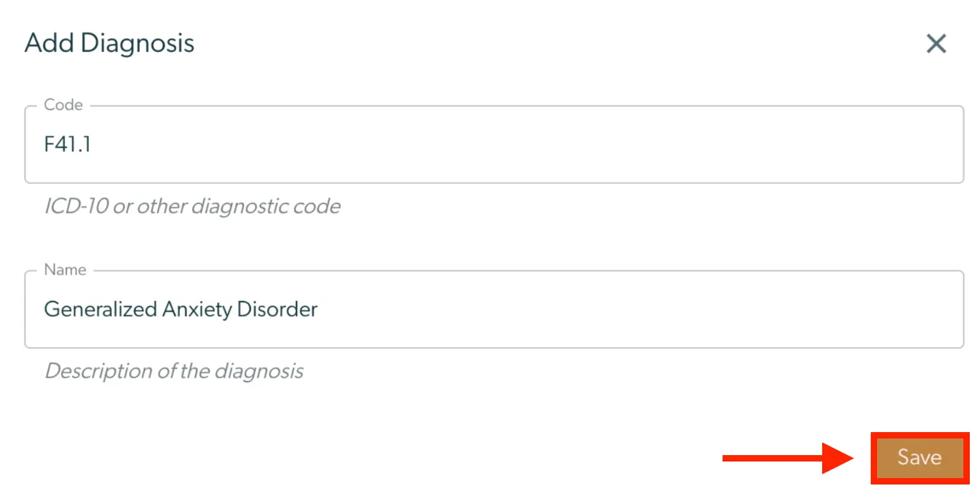Select the Generalized Anxiety Disorder text
The height and width of the screenshot is (496, 980).
point(181,309)
